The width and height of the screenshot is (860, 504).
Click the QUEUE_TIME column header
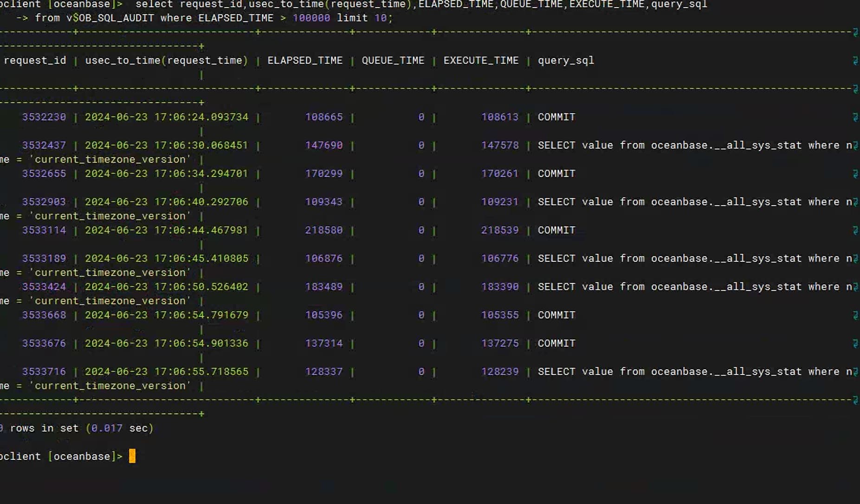pyautogui.click(x=393, y=60)
